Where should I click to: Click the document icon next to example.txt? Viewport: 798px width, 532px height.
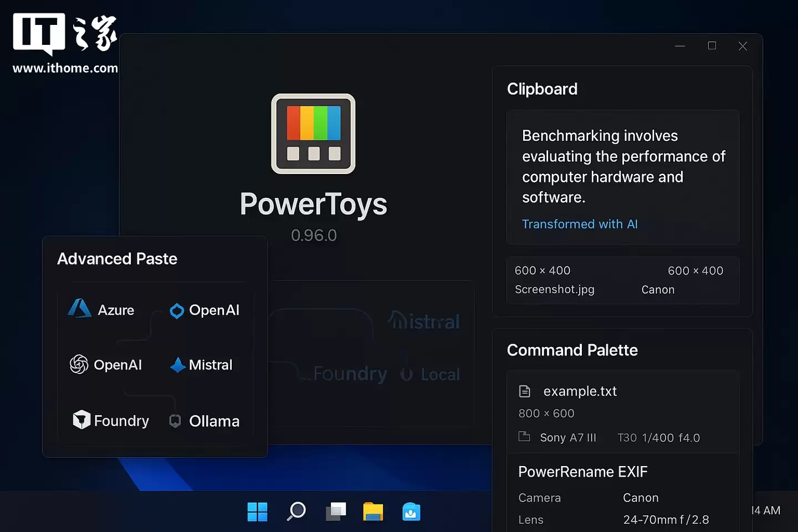(x=524, y=391)
